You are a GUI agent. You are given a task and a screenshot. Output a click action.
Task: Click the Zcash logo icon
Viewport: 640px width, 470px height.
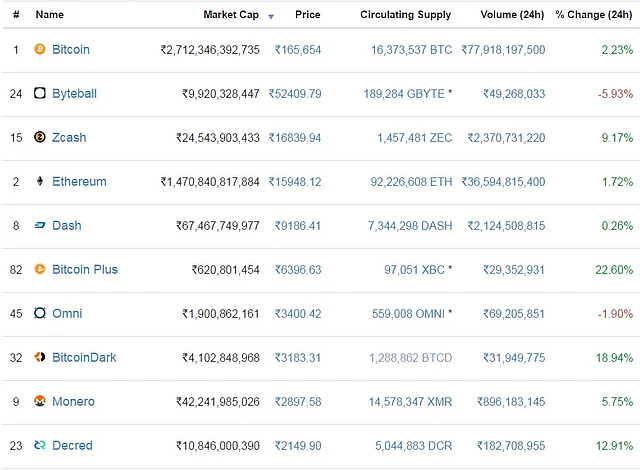pos(40,137)
